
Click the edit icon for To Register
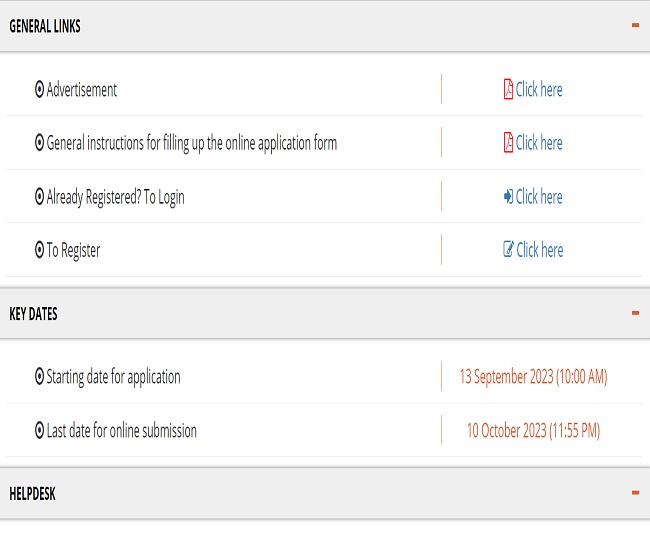[x=508, y=250]
